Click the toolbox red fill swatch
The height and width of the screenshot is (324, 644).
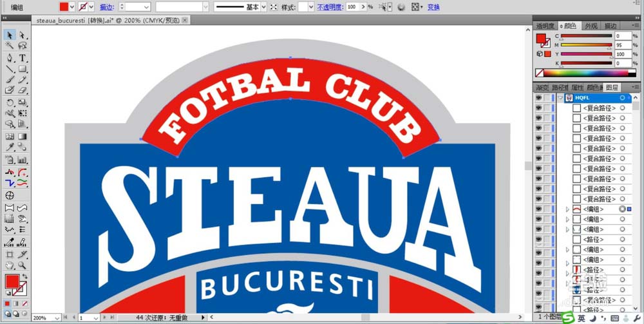[x=12, y=281]
